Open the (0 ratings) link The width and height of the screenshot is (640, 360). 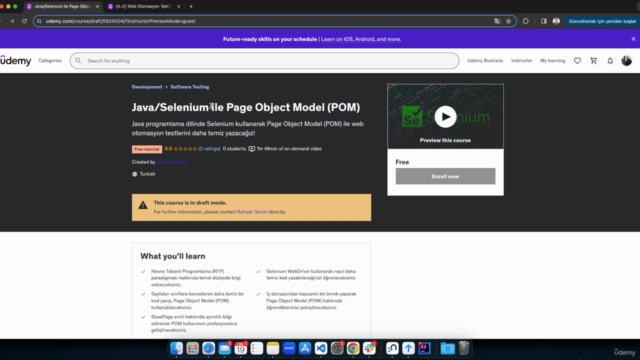point(209,149)
